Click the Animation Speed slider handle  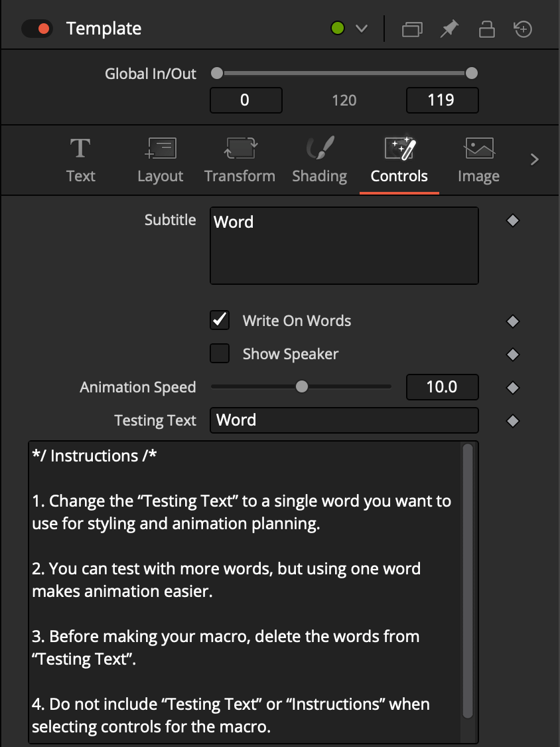[302, 386]
